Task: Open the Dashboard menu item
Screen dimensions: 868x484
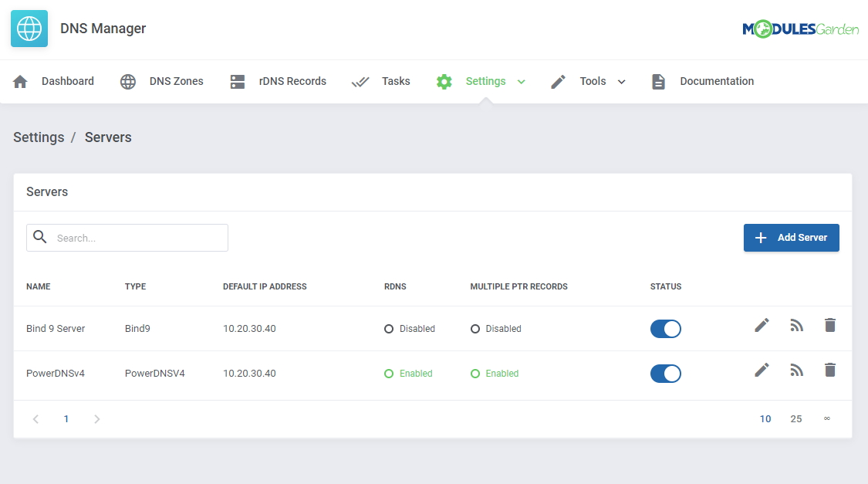Action: (x=68, y=81)
